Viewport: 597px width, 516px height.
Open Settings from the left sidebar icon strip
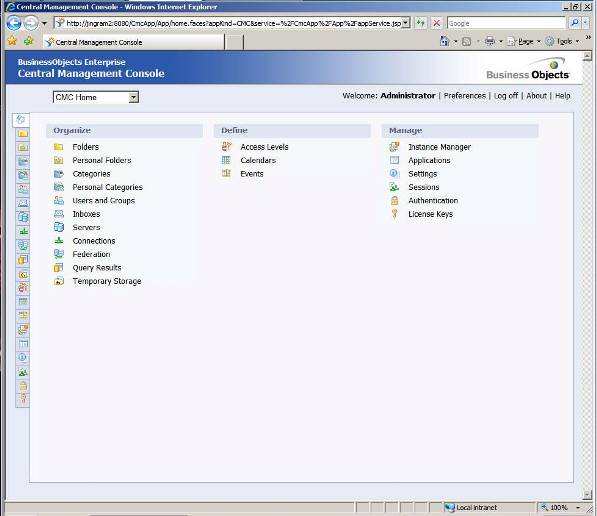pyautogui.click(x=23, y=358)
